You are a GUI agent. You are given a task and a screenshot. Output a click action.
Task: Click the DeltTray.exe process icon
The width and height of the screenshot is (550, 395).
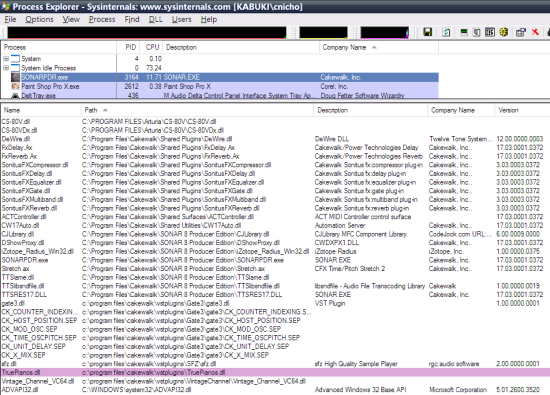[15, 95]
